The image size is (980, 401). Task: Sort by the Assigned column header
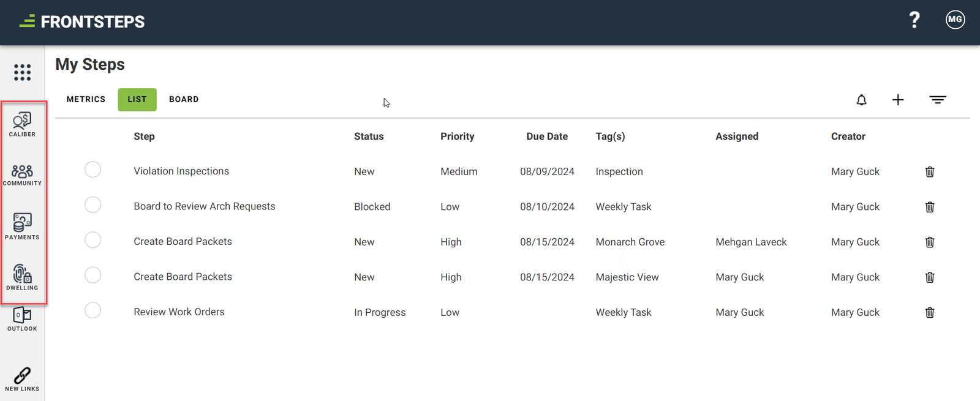[737, 137]
